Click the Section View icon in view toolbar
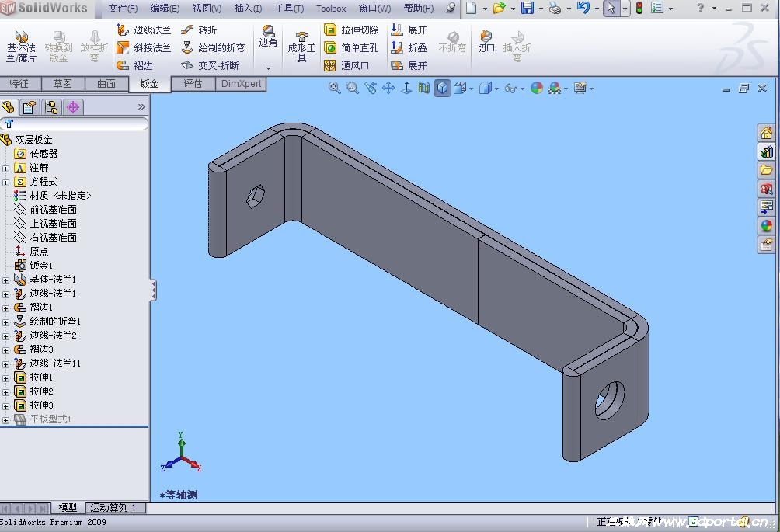 [424, 88]
